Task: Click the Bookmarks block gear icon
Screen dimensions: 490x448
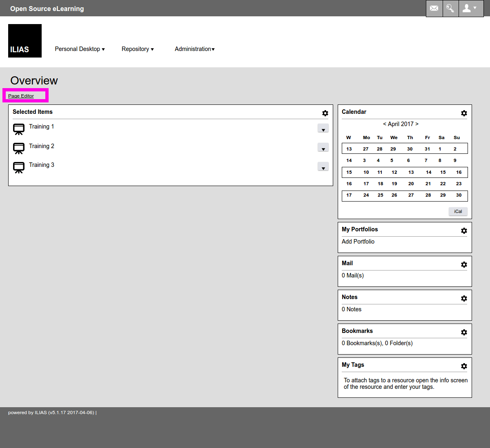Action: 464,332
